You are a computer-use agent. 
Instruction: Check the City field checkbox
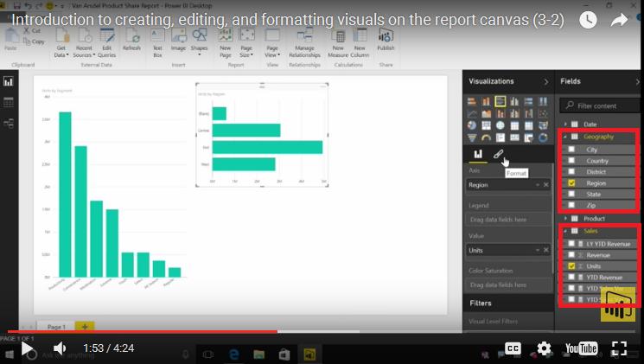(571, 150)
